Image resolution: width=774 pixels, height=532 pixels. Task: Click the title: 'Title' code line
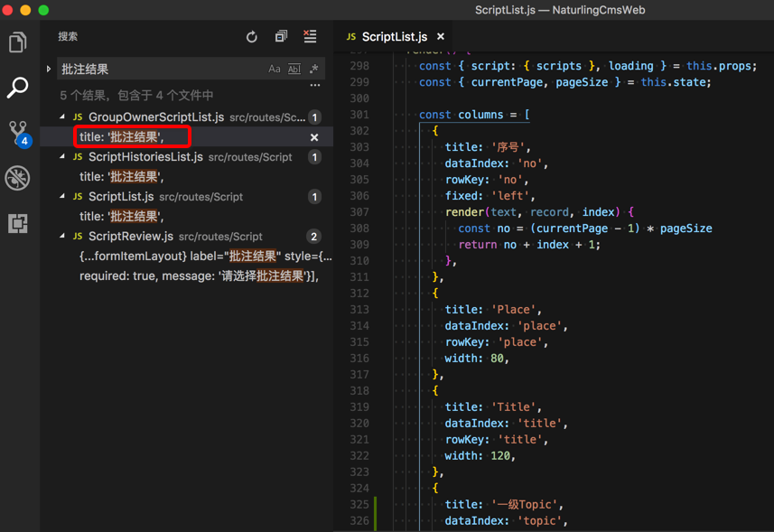tap(492, 407)
